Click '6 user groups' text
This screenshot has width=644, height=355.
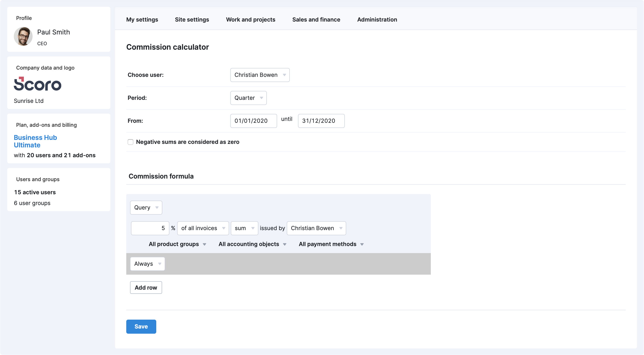click(32, 203)
